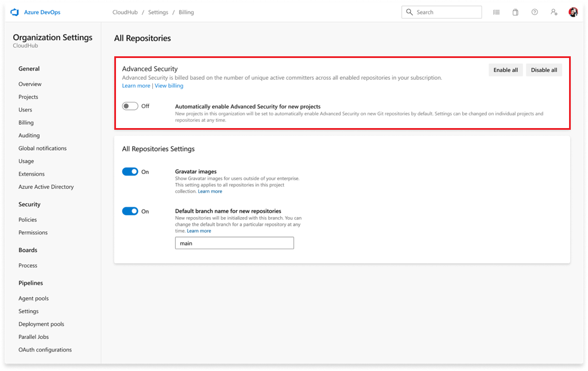Click the default branch name field
Screen dimensions: 588x371
click(234, 244)
